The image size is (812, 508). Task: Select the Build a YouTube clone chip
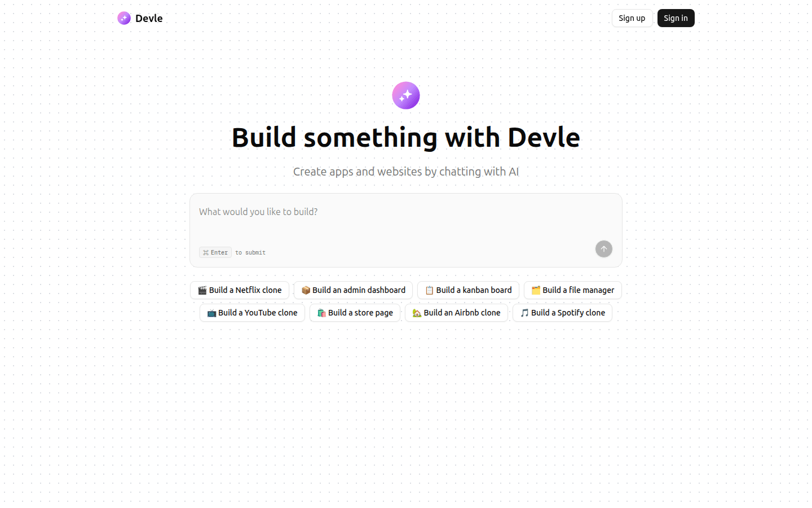(252, 313)
